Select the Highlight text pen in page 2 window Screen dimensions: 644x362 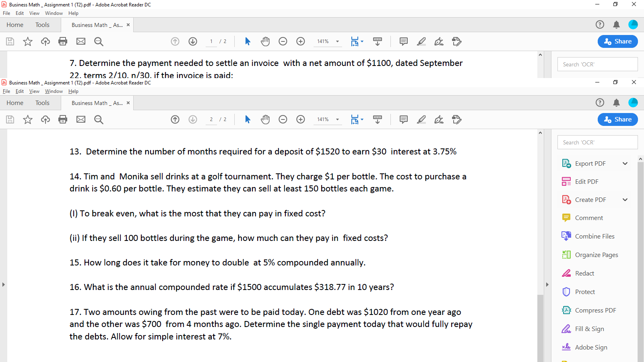tap(421, 119)
